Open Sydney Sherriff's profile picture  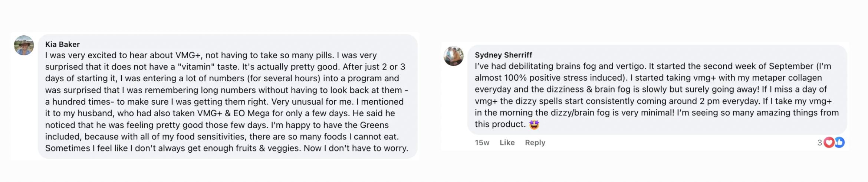pos(453,56)
